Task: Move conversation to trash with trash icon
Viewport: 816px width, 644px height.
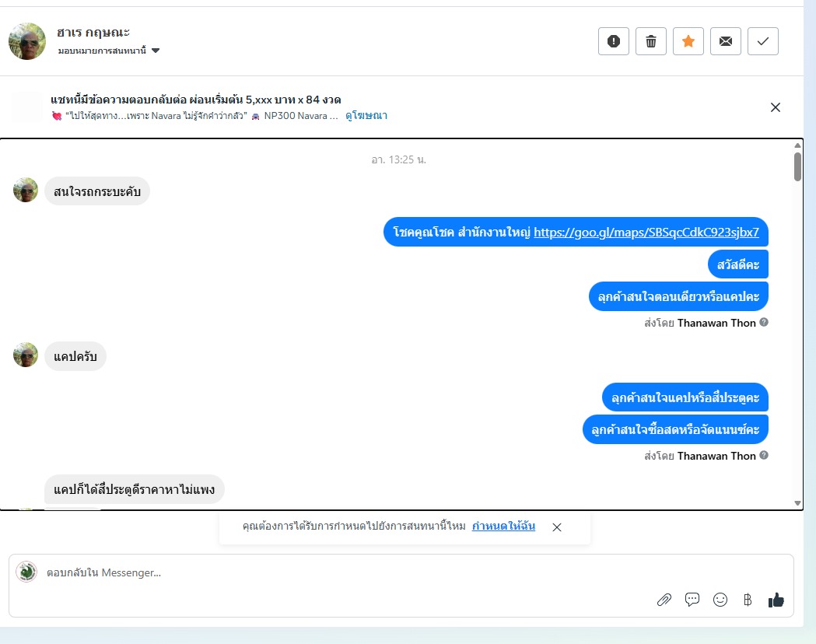Action: click(x=651, y=41)
